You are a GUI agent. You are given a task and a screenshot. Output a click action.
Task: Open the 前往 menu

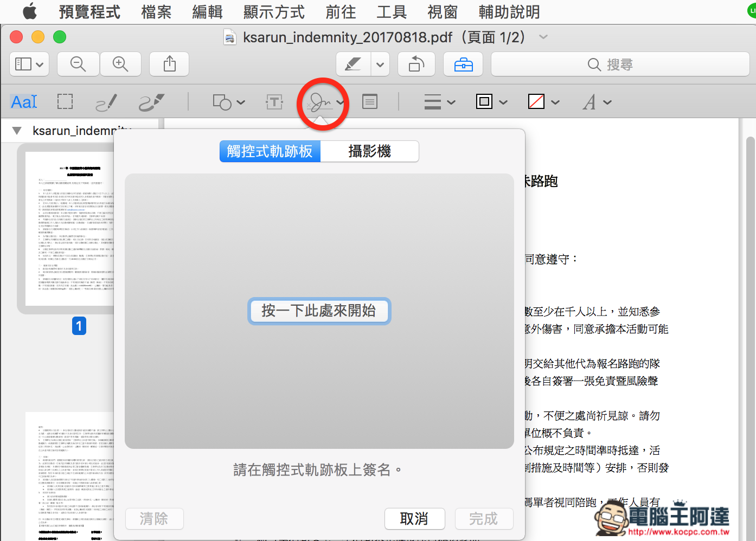[341, 11]
